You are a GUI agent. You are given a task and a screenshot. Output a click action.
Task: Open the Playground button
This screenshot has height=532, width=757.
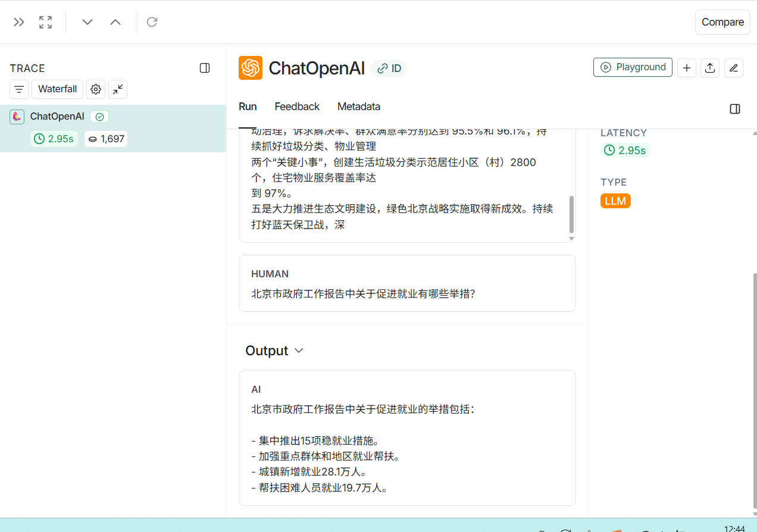tap(633, 67)
